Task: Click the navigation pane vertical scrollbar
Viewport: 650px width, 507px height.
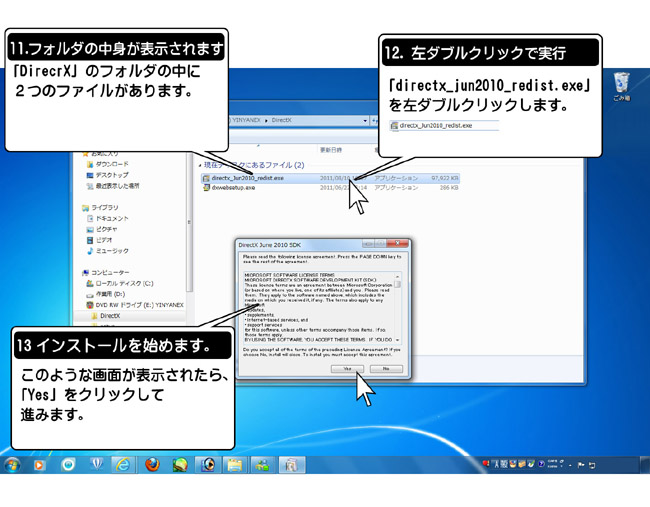Action: pos(189,222)
